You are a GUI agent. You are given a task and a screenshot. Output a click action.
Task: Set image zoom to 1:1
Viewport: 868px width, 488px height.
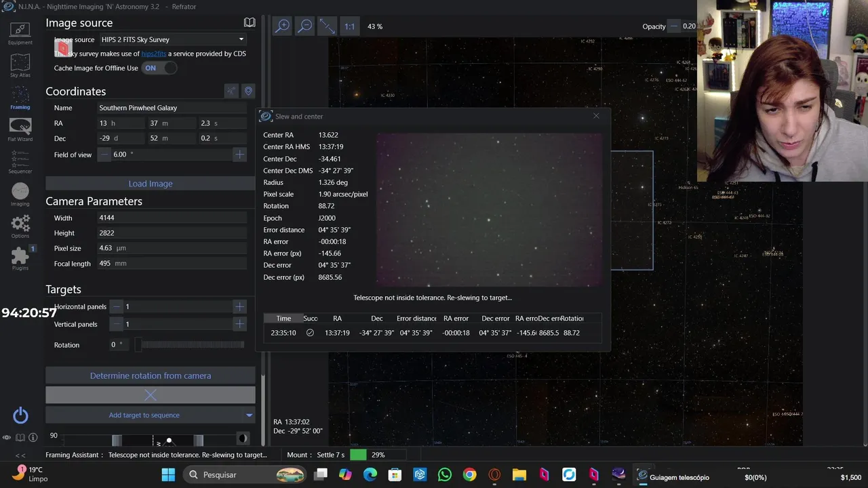tap(349, 26)
